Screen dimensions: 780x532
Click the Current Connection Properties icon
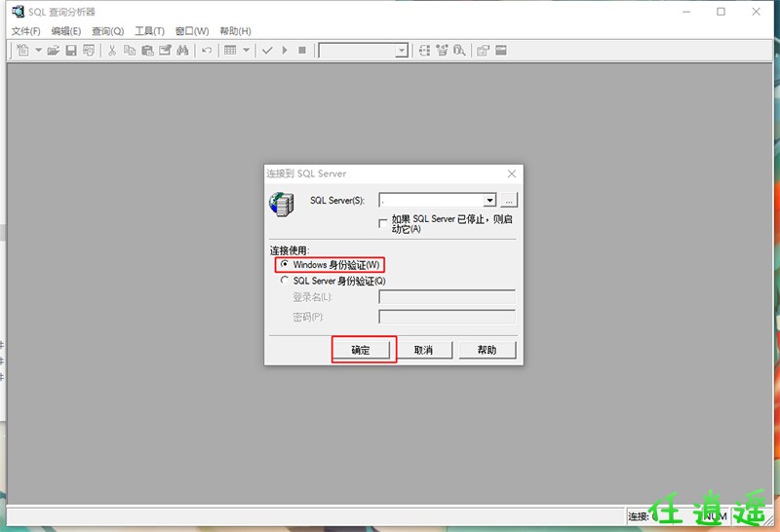click(483, 51)
